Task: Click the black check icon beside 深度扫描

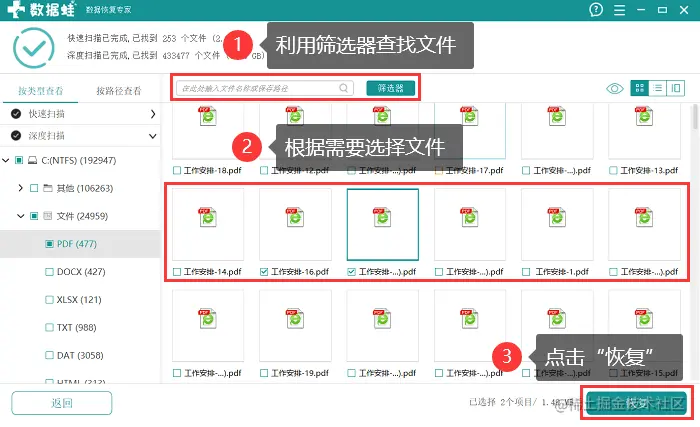Action: 16,135
